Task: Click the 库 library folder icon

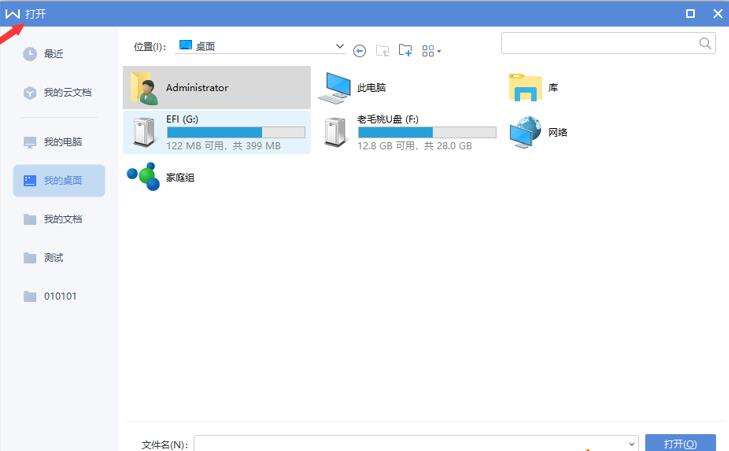Action: [x=525, y=87]
